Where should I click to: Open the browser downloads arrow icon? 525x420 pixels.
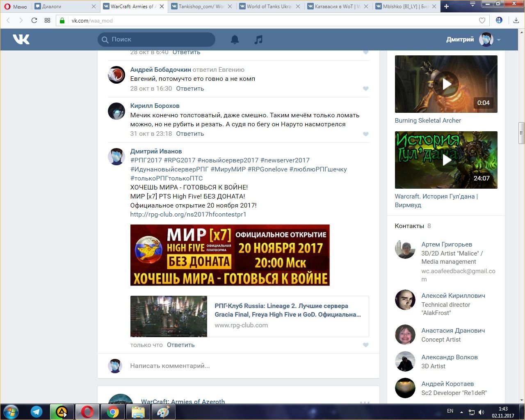pyautogui.click(x=516, y=21)
